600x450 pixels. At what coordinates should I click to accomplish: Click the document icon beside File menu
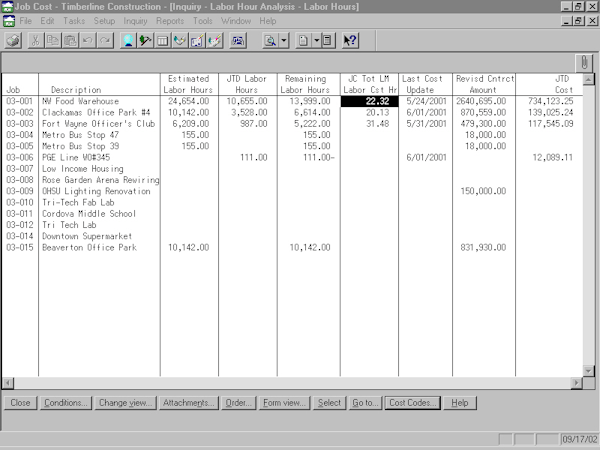click(9, 21)
